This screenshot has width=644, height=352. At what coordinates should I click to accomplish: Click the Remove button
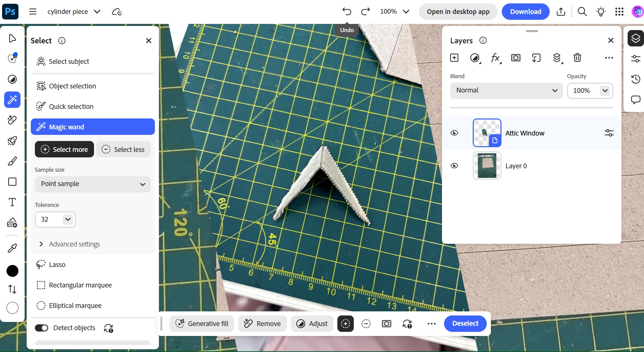click(x=262, y=324)
